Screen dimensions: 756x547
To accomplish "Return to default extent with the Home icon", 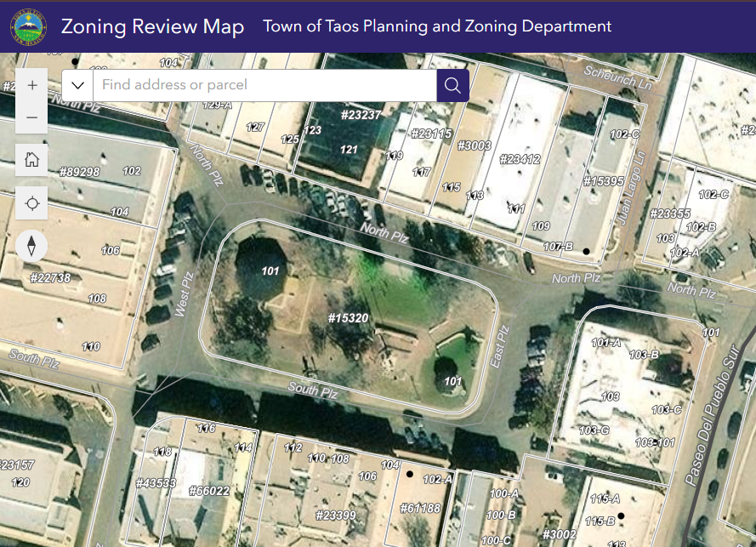I will pyautogui.click(x=31, y=159).
